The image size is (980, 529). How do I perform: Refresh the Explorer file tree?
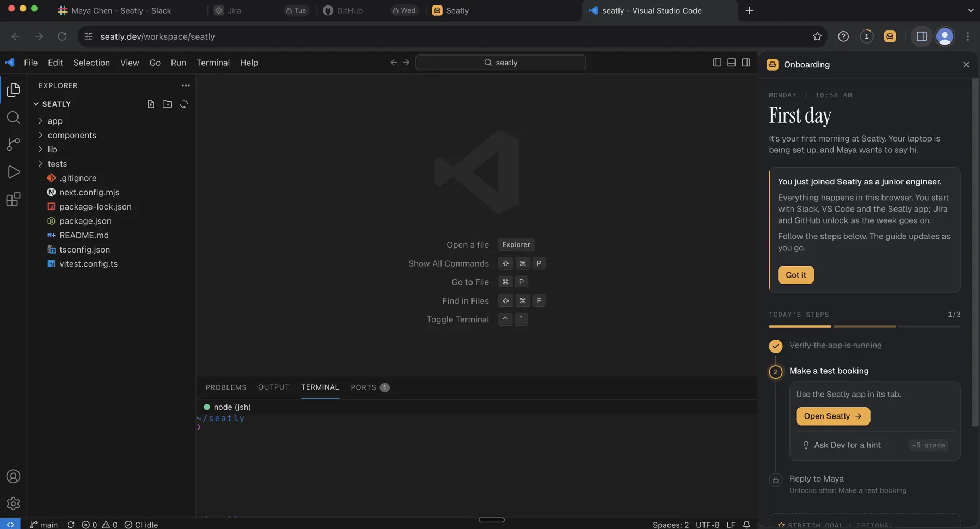tap(184, 104)
